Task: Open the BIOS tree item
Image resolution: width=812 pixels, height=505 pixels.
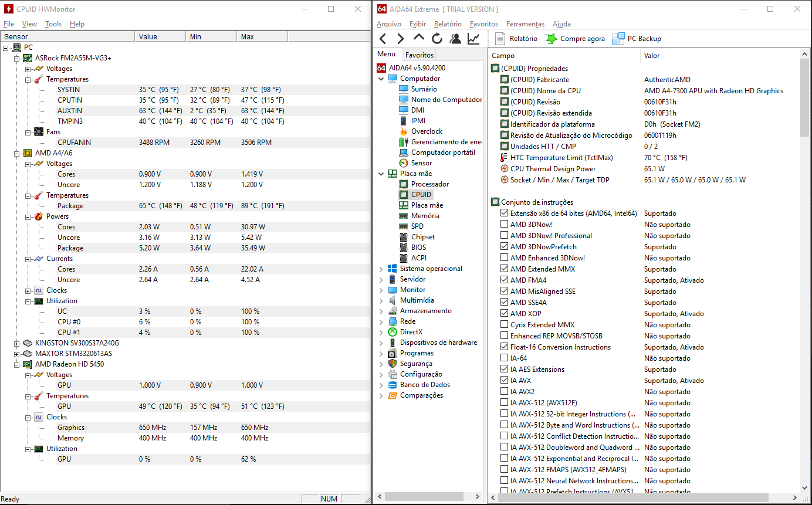Action: [418, 248]
